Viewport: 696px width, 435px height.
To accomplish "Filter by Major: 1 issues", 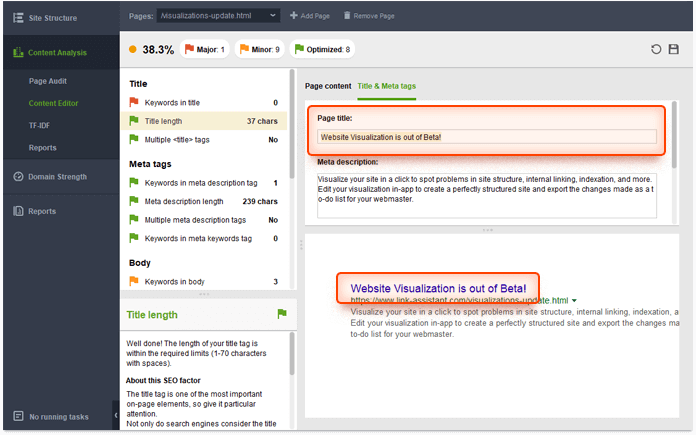I will pos(205,49).
